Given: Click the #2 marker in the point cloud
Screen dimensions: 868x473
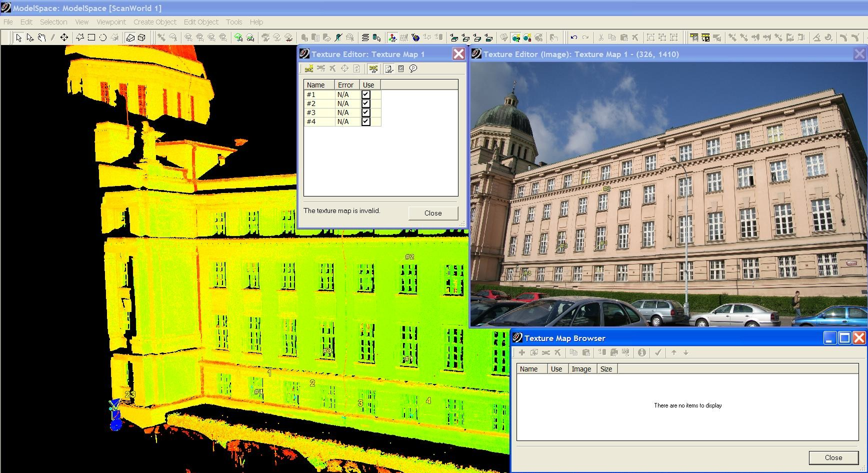Looking at the screenshot, I should coord(409,256).
